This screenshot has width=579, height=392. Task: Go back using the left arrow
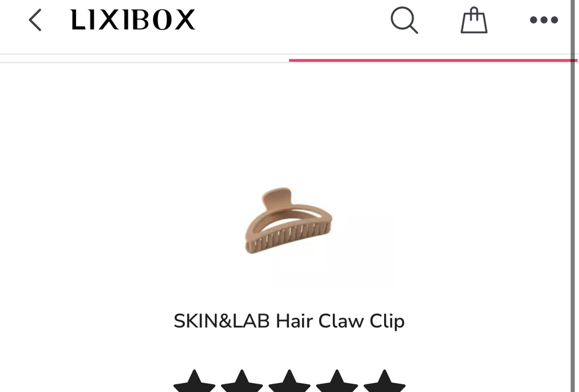[35, 20]
